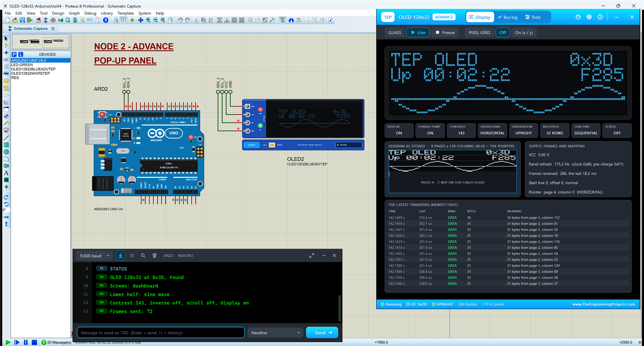The width and height of the screenshot is (644, 346).
Task: Click the Y-mirror vertical flip icon
Action: [6, 224]
